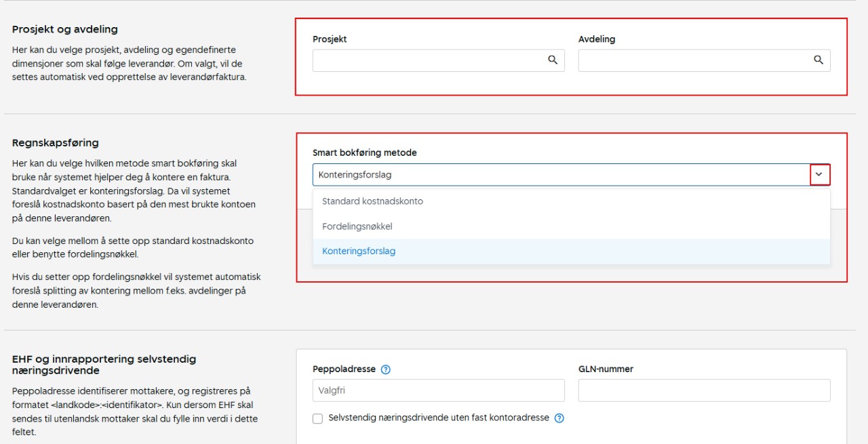
Task: Collapse the Smart bokføring metode chevron arrow
Action: [x=819, y=174]
